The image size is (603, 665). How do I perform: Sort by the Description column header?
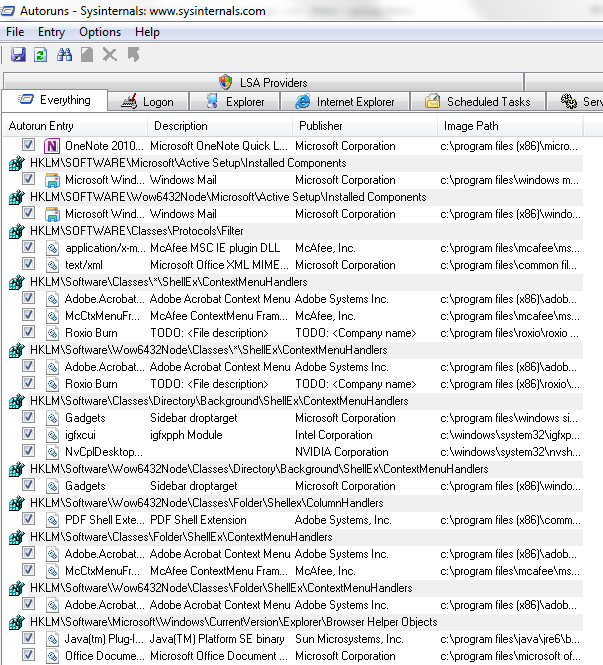(x=220, y=126)
